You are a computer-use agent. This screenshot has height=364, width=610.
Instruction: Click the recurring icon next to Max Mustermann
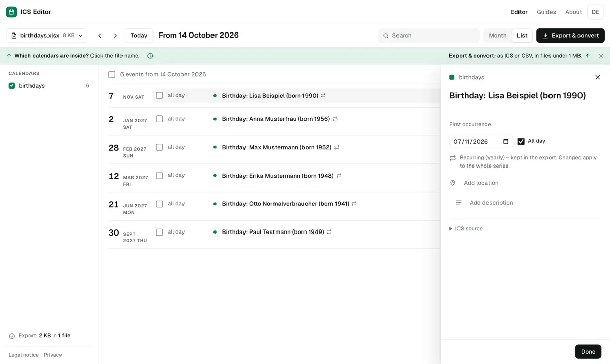click(337, 147)
